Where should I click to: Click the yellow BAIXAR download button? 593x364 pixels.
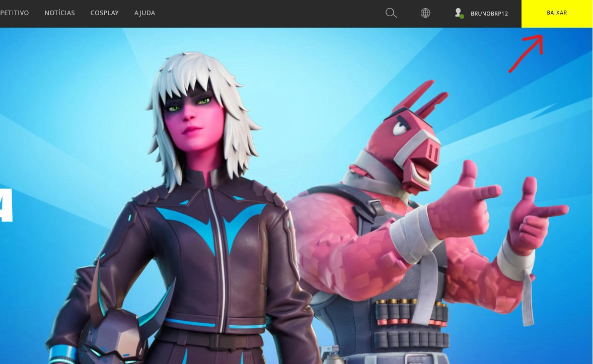click(x=557, y=14)
